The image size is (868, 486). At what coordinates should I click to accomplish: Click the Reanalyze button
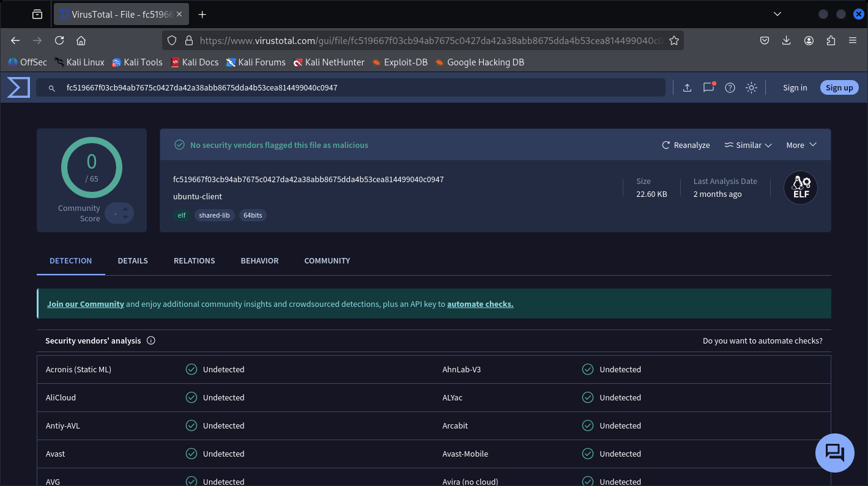[686, 145]
